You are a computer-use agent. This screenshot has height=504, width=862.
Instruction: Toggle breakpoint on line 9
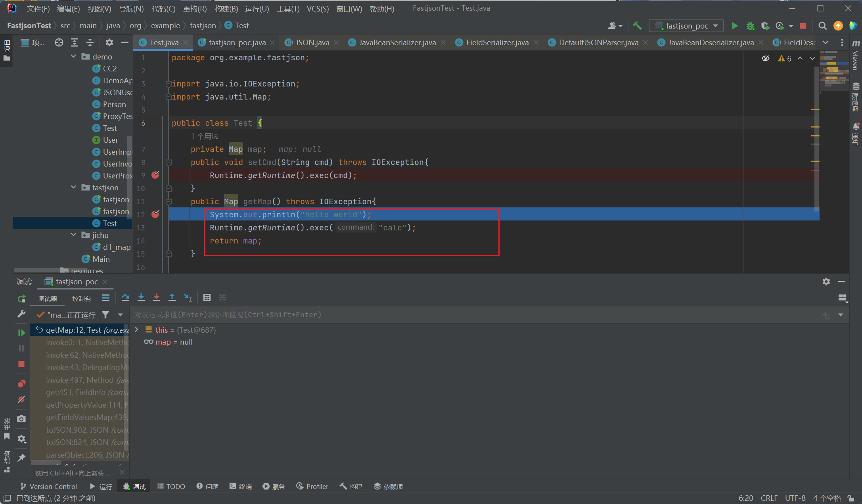click(x=155, y=175)
